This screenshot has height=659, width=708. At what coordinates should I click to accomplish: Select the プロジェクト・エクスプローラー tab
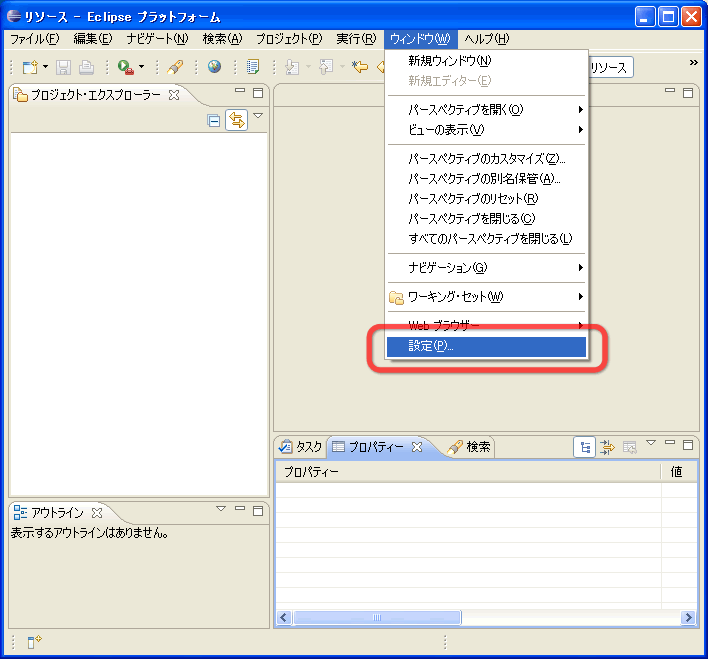(96, 95)
